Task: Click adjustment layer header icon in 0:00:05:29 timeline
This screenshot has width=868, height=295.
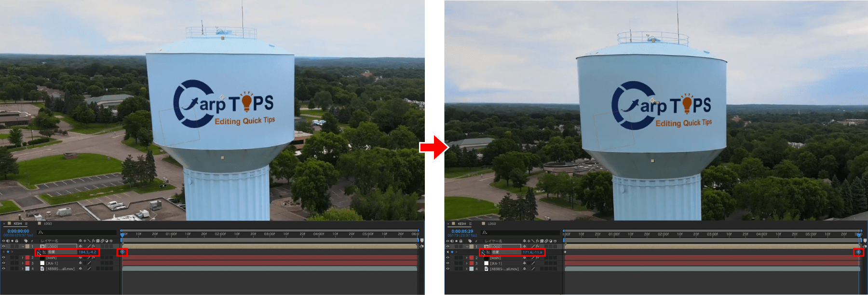Action: [x=551, y=241]
